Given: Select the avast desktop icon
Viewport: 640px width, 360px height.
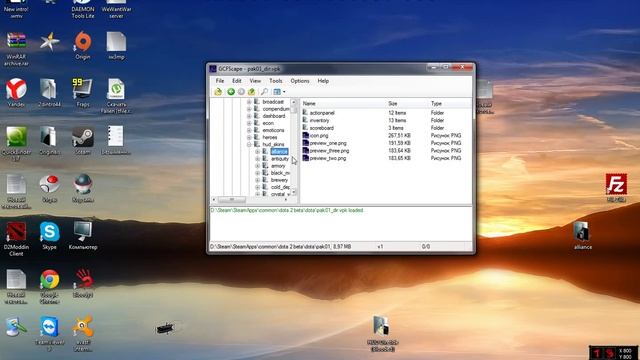Looking at the screenshot, I should pos(83,334).
